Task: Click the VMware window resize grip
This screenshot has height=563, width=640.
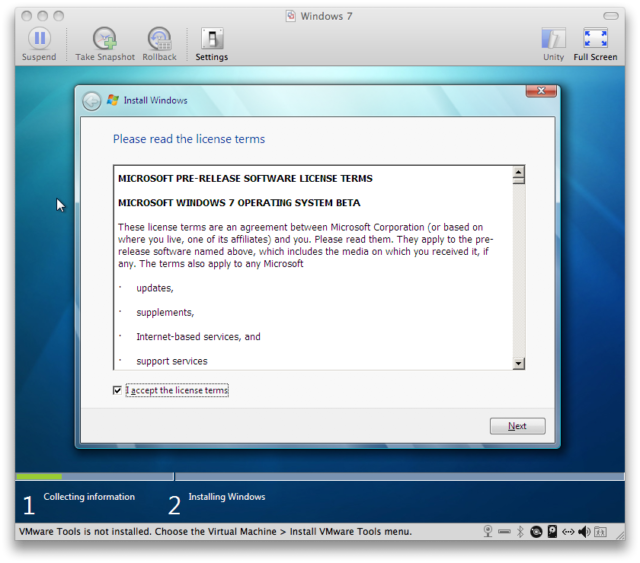Action: (620, 535)
